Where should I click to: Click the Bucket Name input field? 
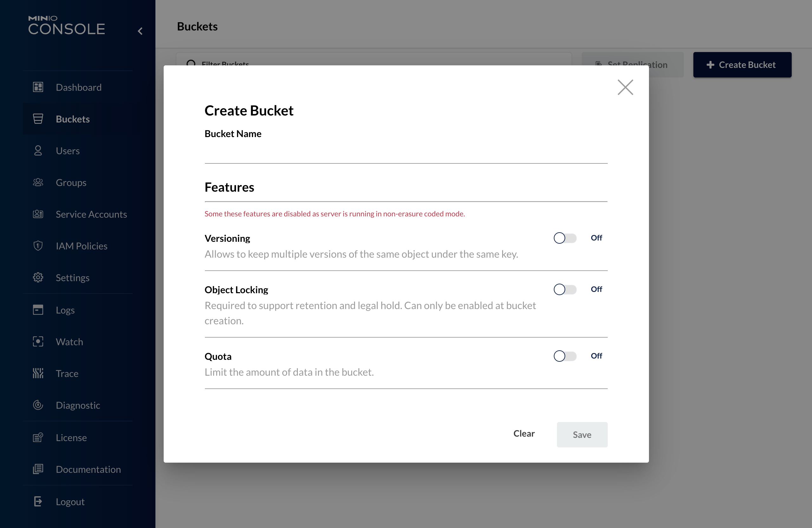(406, 153)
